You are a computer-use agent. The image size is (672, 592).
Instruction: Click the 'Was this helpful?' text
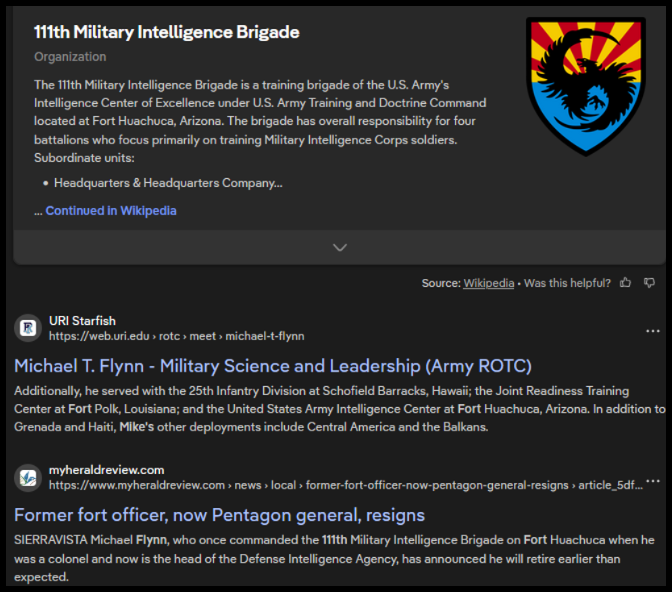568,283
